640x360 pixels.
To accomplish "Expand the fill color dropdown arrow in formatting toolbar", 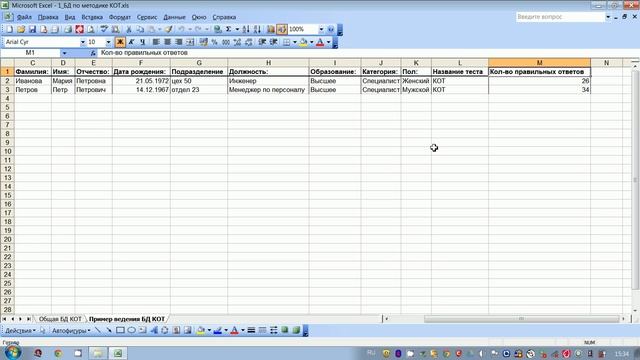I will [x=311, y=42].
